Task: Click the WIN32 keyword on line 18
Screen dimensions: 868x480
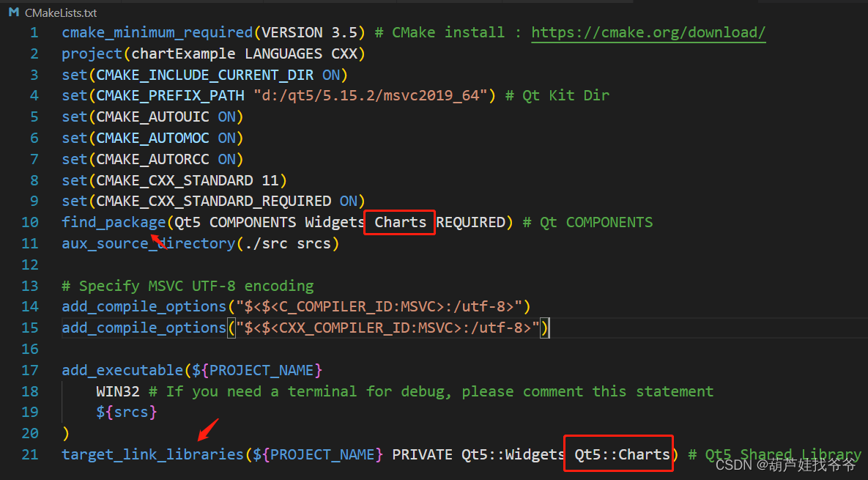Action: (x=117, y=391)
